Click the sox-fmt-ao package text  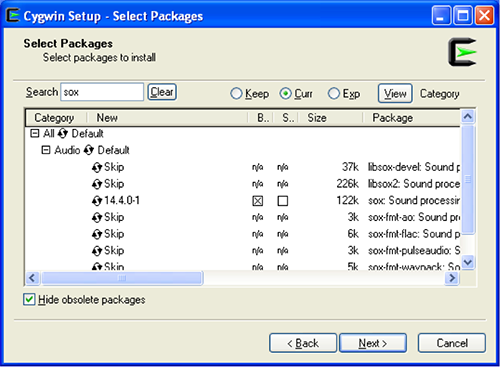click(414, 217)
